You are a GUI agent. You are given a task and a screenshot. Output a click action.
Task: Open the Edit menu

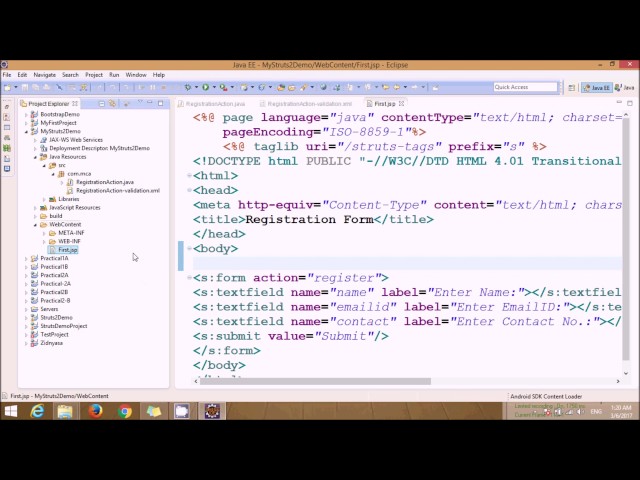click(x=22, y=75)
